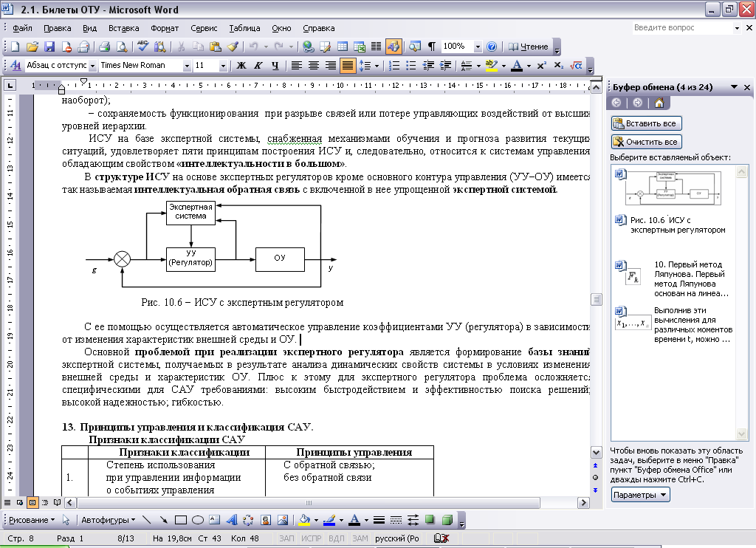The width and height of the screenshot is (756, 548).
Task: Open the Автофигуры menu
Action: point(108,520)
